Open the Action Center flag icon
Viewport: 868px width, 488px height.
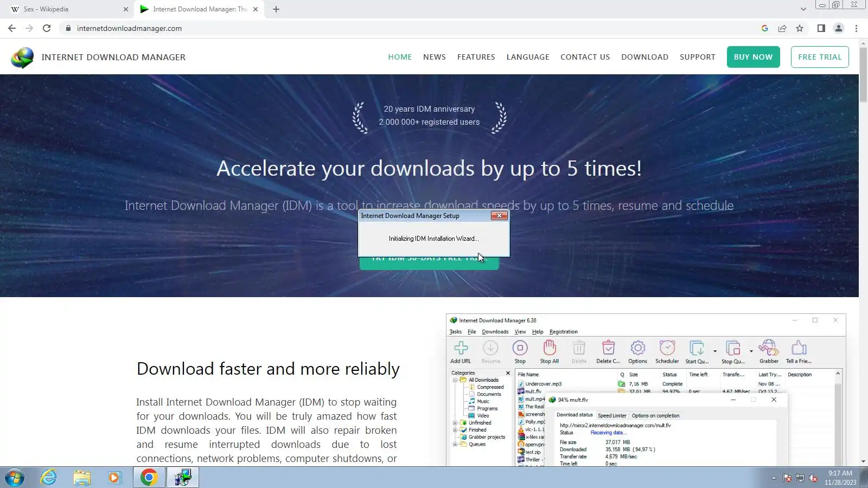[x=787, y=478]
